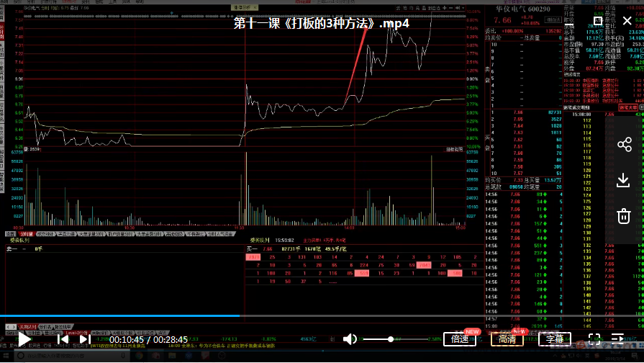Skip to the previous video
The image size is (644, 363).
(x=63, y=339)
